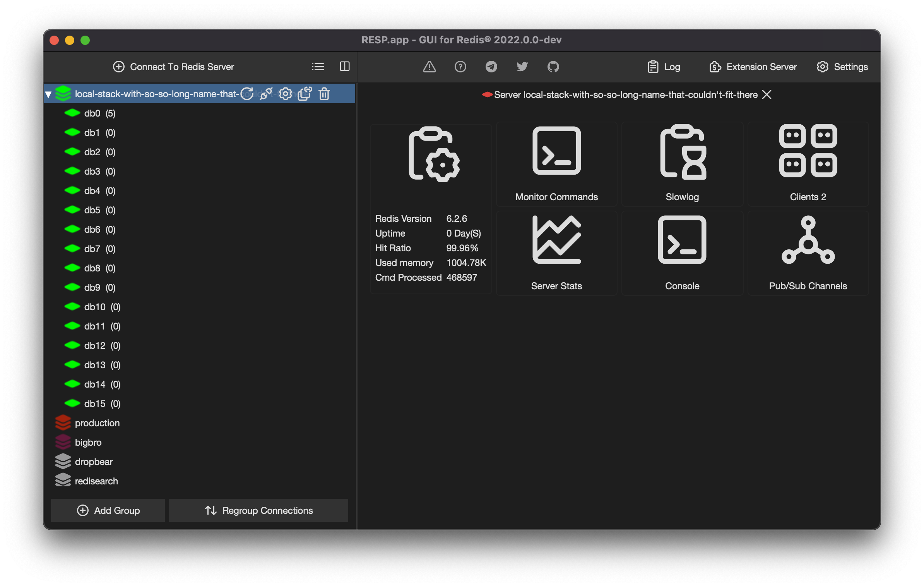This screenshot has height=587, width=924.
Task: Open Extension Server settings
Action: [x=753, y=67]
